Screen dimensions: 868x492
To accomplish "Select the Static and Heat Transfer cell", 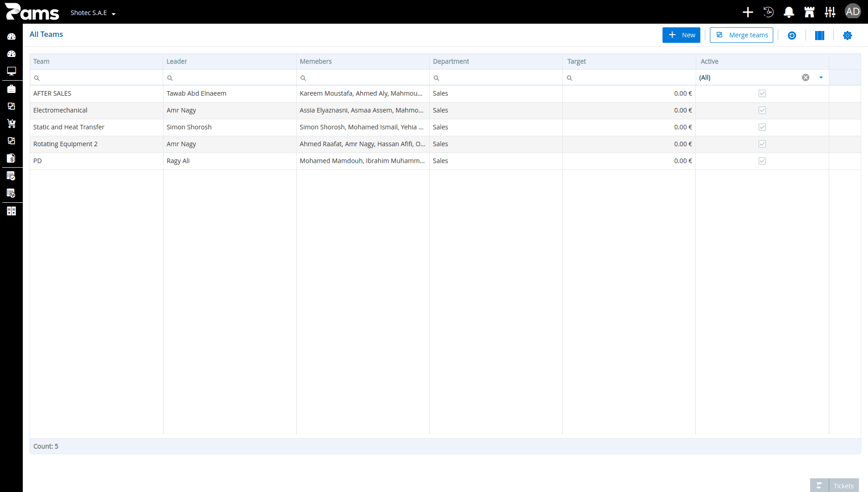I will point(96,127).
